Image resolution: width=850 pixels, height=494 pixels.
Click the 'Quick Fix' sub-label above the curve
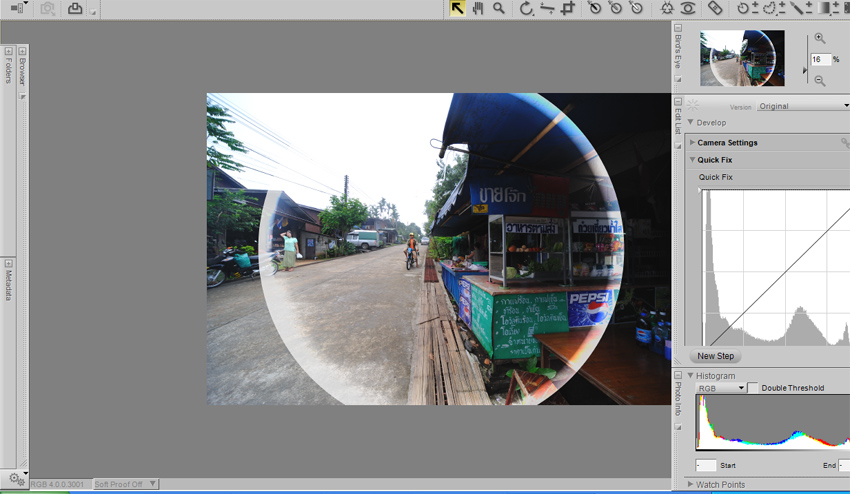click(715, 177)
